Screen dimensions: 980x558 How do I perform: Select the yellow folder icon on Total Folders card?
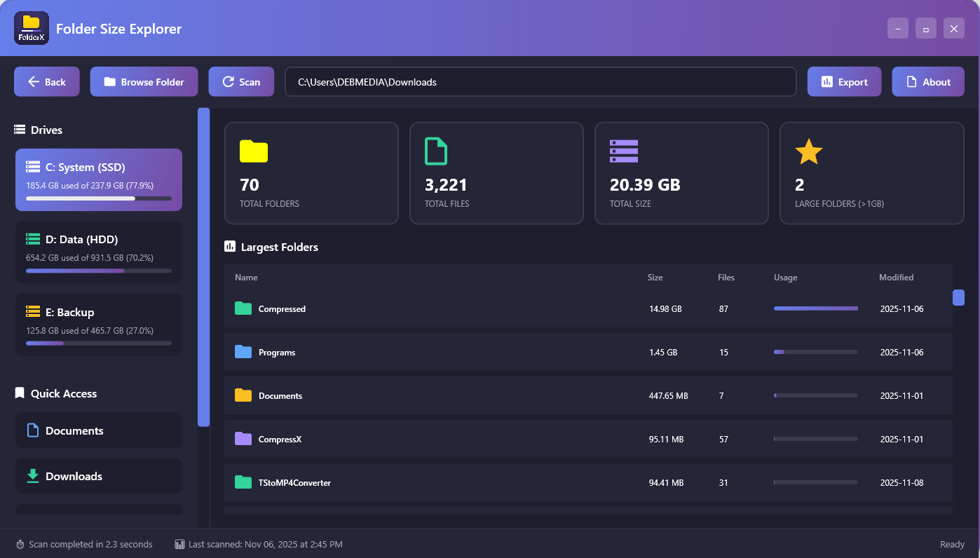[x=253, y=151]
